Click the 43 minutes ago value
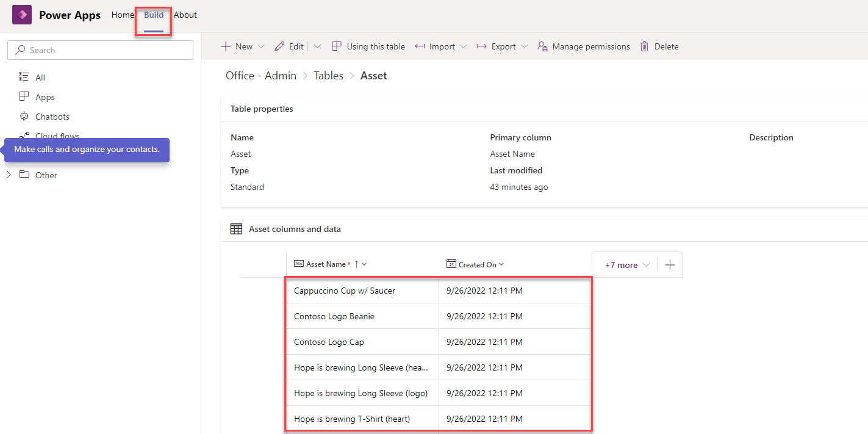The height and width of the screenshot is (434, 868). click(519, 187)
